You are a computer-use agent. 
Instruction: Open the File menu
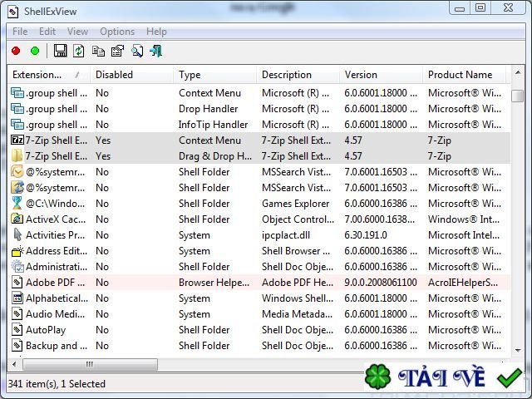click(x=20, y=32)
